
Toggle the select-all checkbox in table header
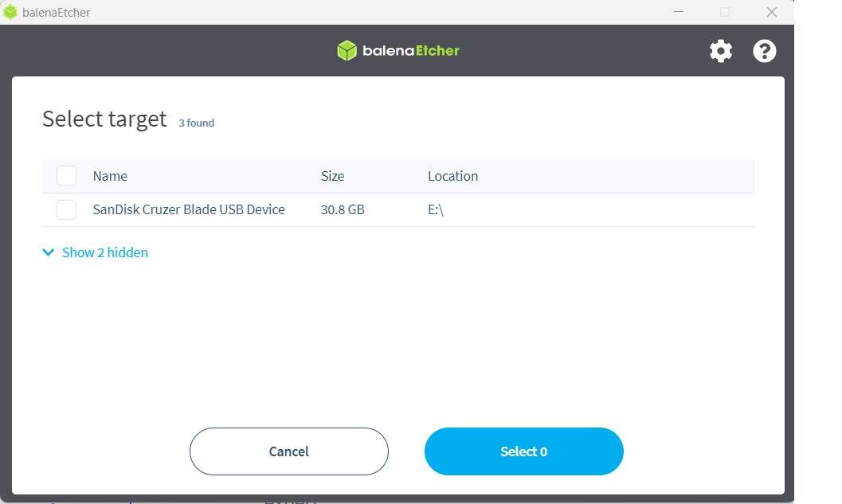(67, 176)
